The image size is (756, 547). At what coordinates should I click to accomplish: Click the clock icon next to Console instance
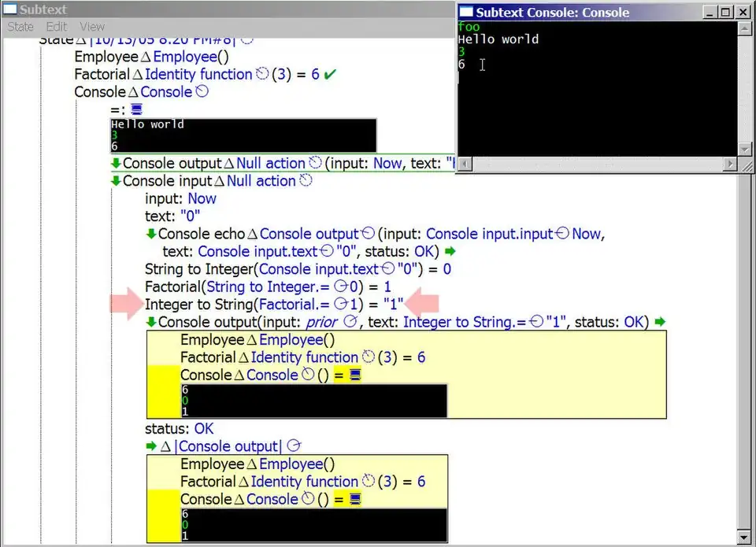[202, 91]
